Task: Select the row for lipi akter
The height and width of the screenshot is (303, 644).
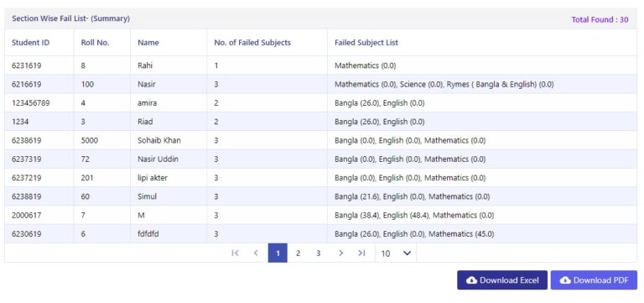Action: [x=321, y=178]
